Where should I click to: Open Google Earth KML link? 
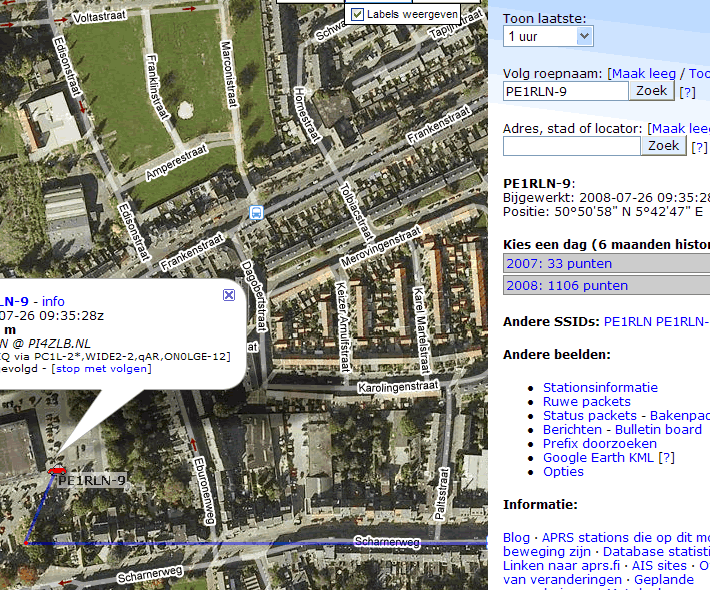tap(598, 458)
